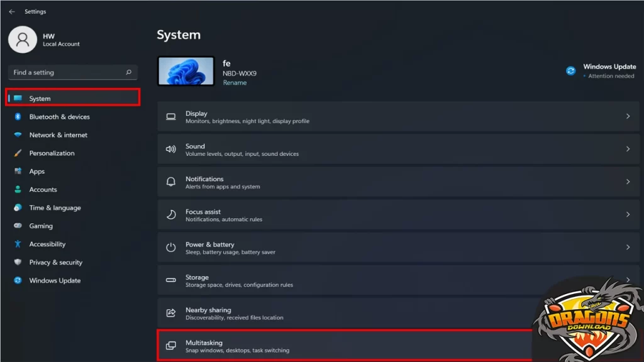Image resolution: width=644 pixels, height=362 pixels.
Task: Click the Sound speaker icon
Action: pos(170,150)
